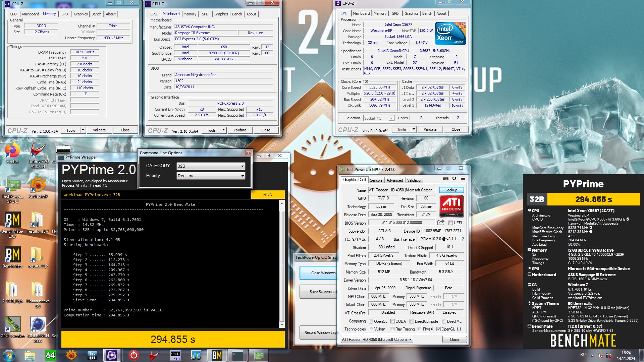Click RU language indicator in taskbar
This screenshot has width=644, height=362.
click(583, 354)
